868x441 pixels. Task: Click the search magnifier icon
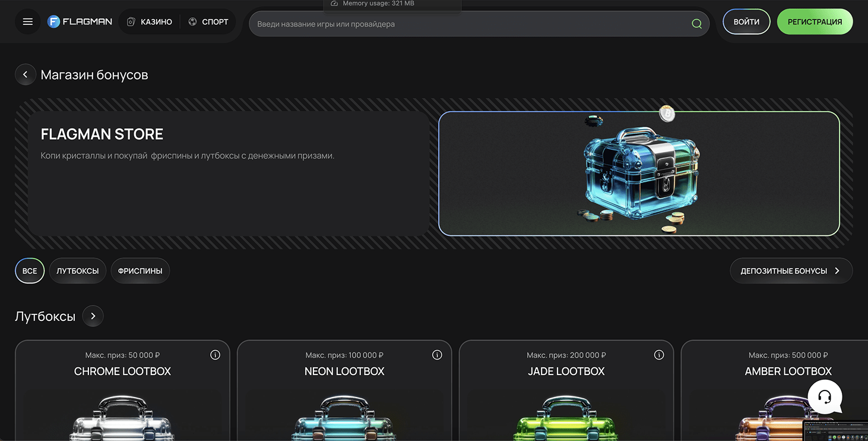pyautogui.click(x=696, y=24)
